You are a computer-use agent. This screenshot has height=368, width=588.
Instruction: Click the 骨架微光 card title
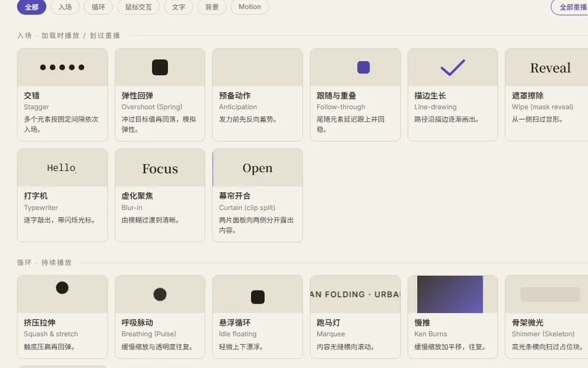click(527, 323)
